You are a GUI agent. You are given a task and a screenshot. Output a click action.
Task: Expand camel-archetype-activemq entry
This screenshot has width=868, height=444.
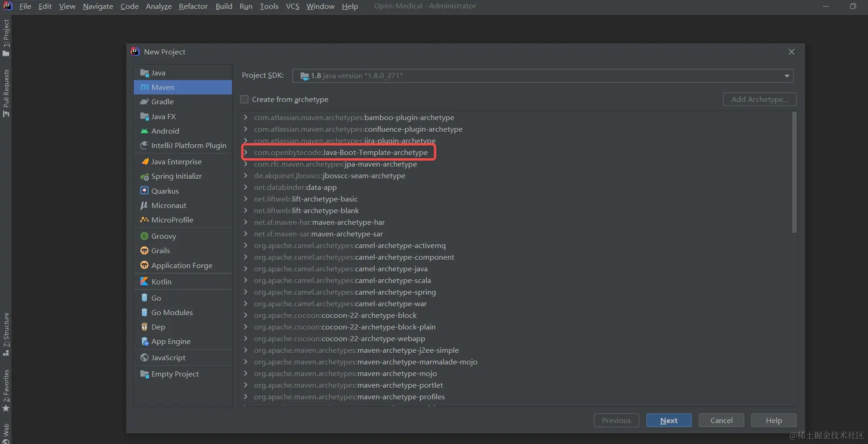[x=246, y=245]
